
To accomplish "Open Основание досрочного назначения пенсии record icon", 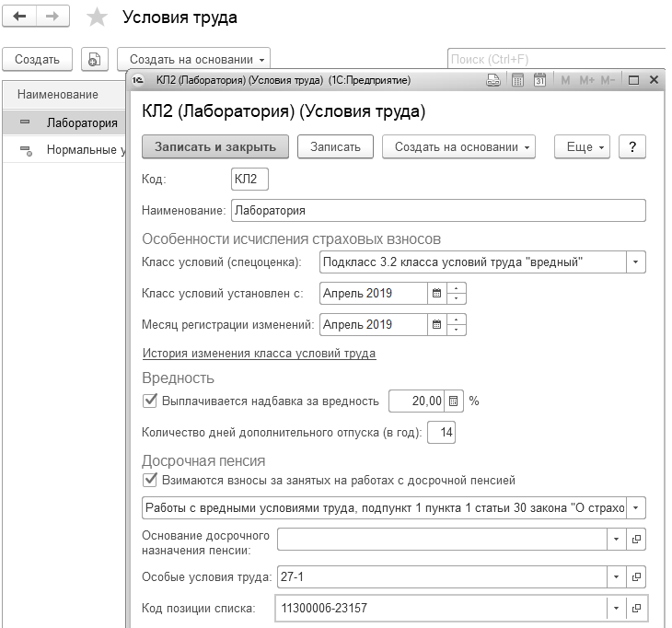I will [x=636, y=540].
